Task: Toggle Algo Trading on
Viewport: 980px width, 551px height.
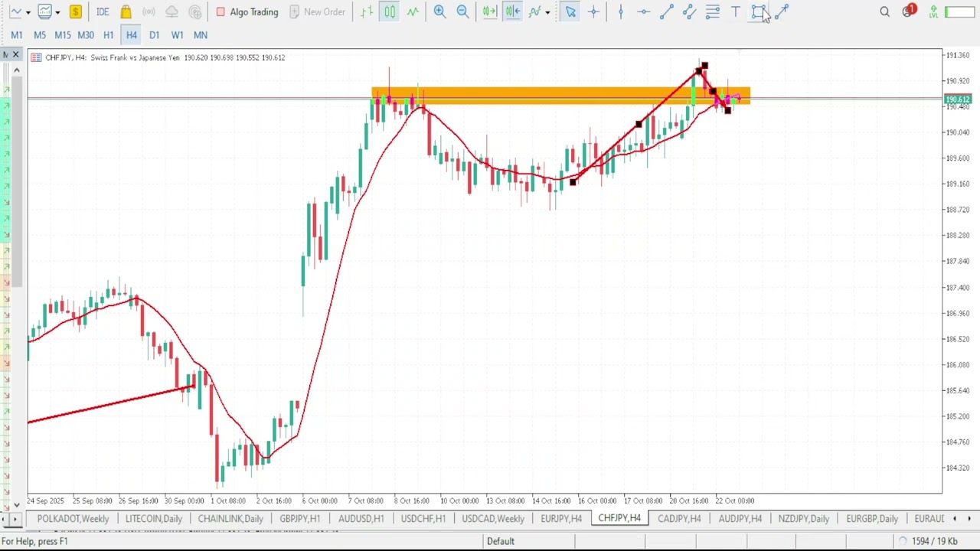Action: [x=247, y=11]
